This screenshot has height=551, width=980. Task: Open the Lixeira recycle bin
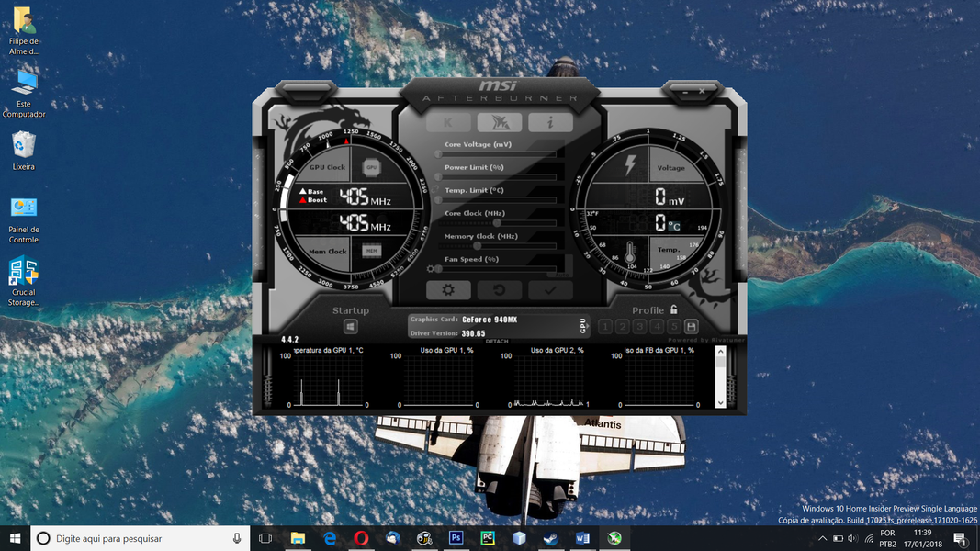click(24, 151)
